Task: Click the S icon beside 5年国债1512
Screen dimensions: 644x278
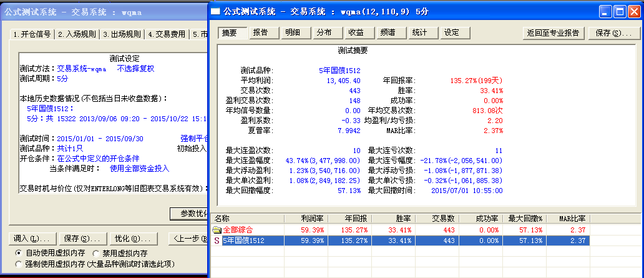Action: coord(217,240)
